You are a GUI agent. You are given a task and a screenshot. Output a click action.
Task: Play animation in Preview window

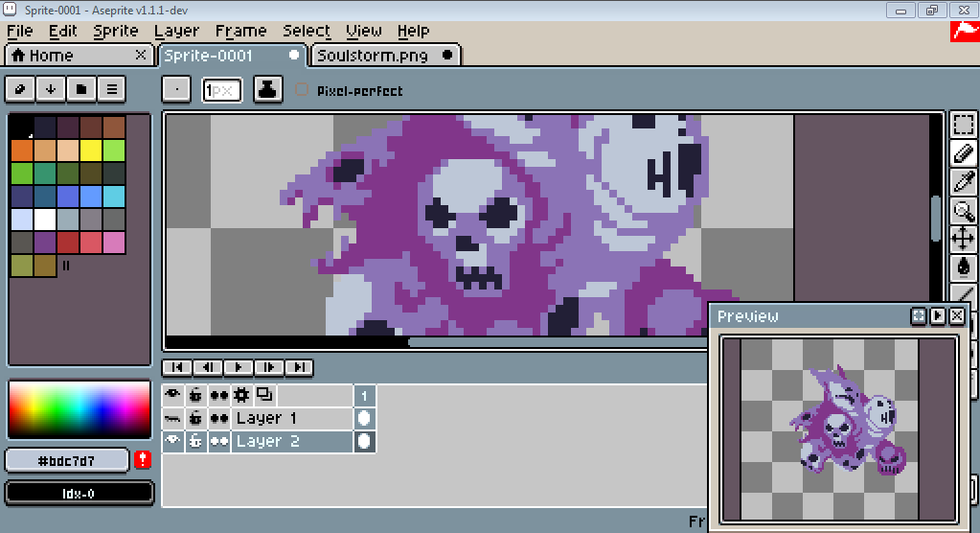(x=938, y=316)
